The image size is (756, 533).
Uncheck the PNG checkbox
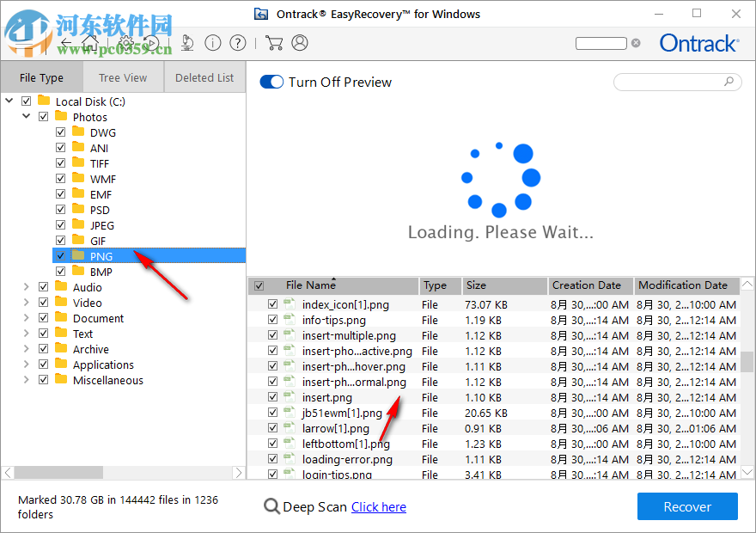(60, 255)
